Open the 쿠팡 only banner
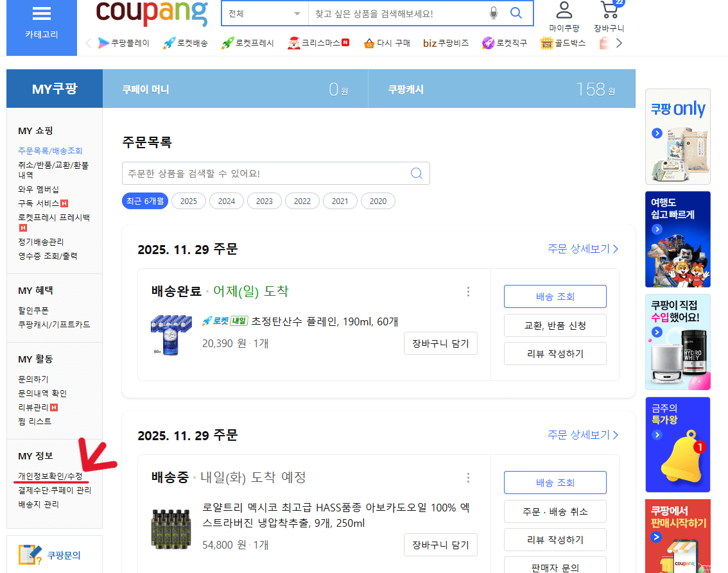Viewport: 728px width, 573px height. (x=678, y=137)
